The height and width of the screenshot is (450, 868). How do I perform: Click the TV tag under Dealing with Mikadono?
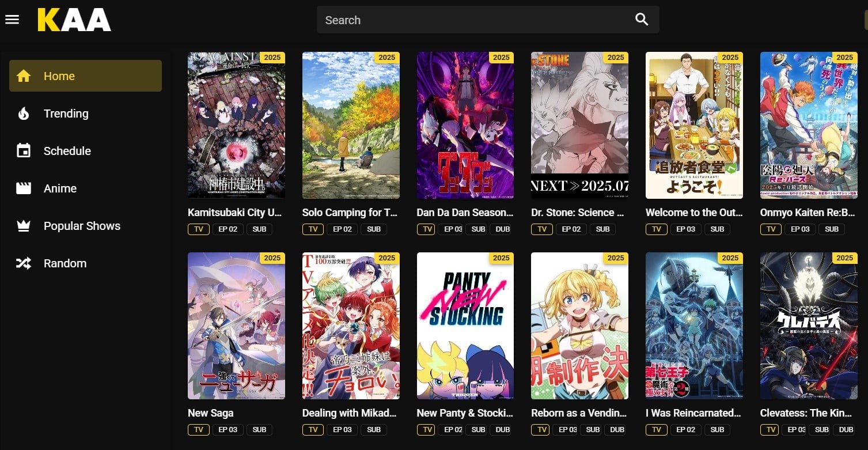313,430
